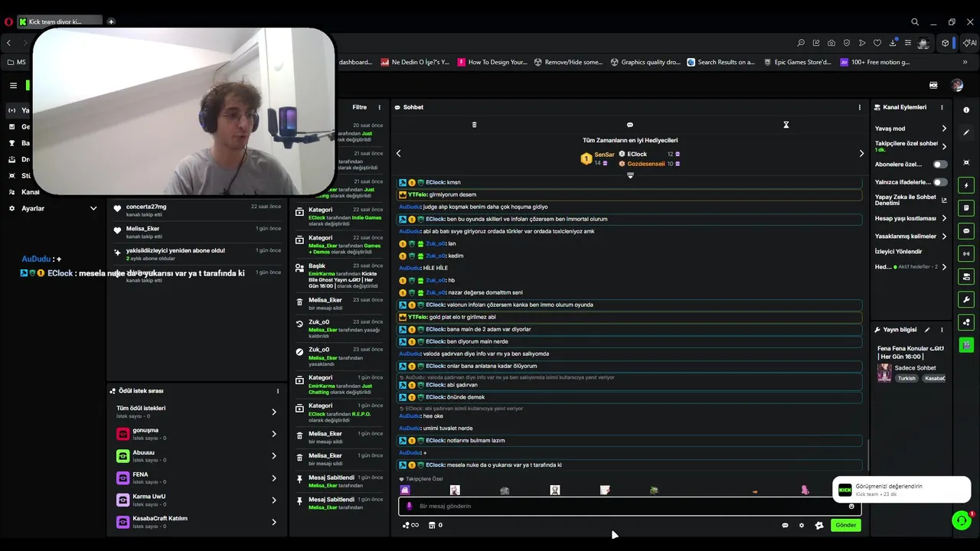The image size is (980, 551).
Task: Click the chat bubble icon beside the gear
Action: [x=785, y=525]
